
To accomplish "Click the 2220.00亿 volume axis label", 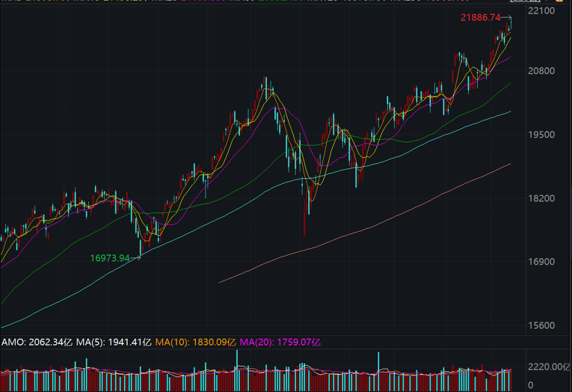I will pyautogui.click(x=549, y=367).
